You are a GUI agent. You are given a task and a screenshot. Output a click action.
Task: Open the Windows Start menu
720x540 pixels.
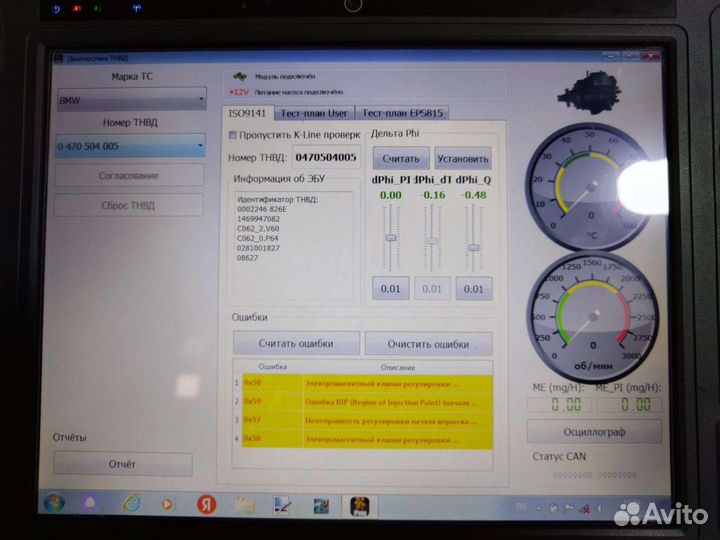(x=54, y=503)
